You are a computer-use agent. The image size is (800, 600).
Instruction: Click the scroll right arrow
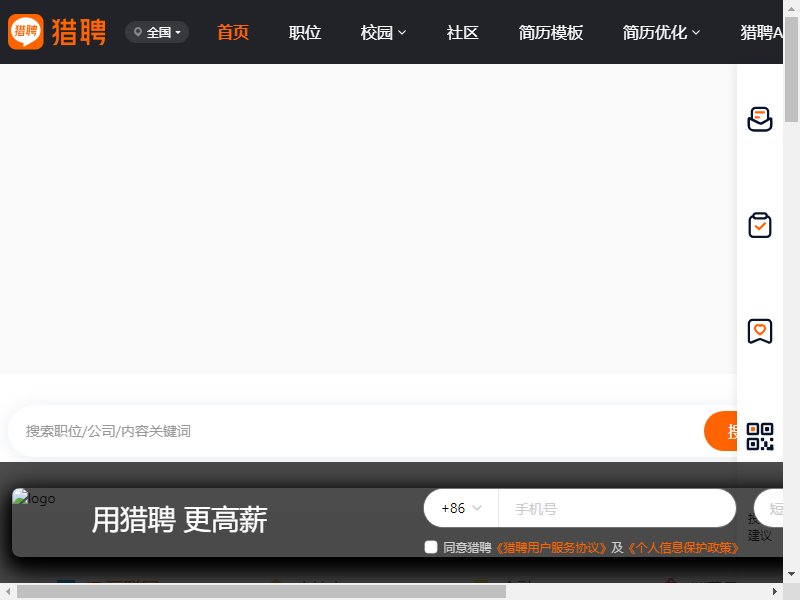coord(775,592)
